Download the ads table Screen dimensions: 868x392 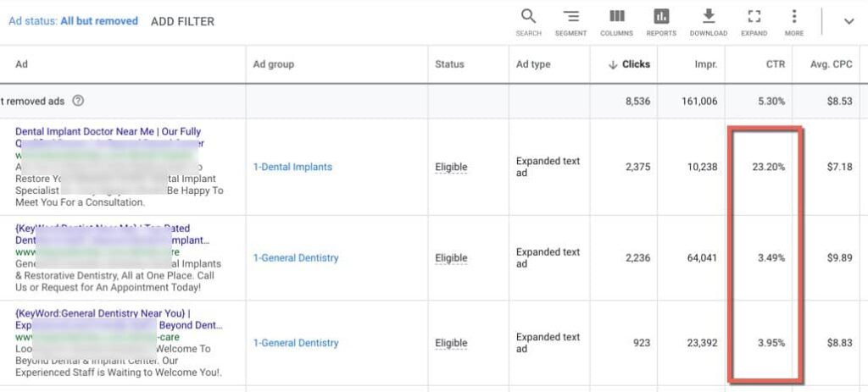coord(709,22)
